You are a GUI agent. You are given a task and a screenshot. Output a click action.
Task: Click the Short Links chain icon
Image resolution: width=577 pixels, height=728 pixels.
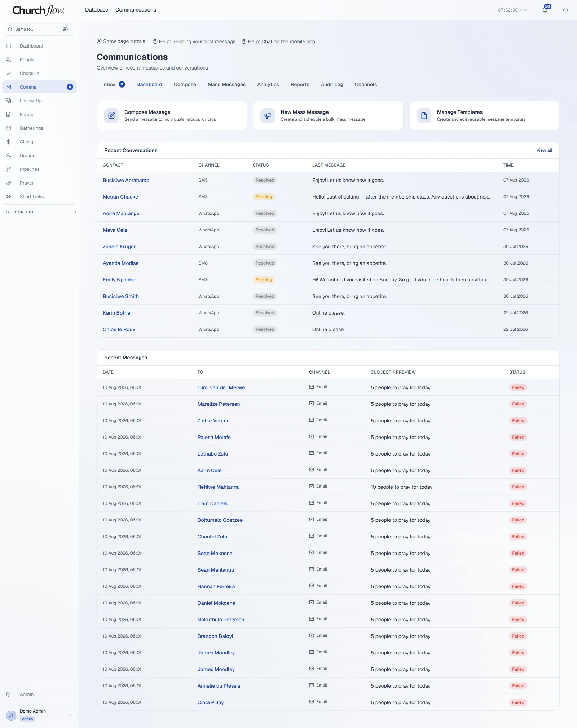[9, 197]
